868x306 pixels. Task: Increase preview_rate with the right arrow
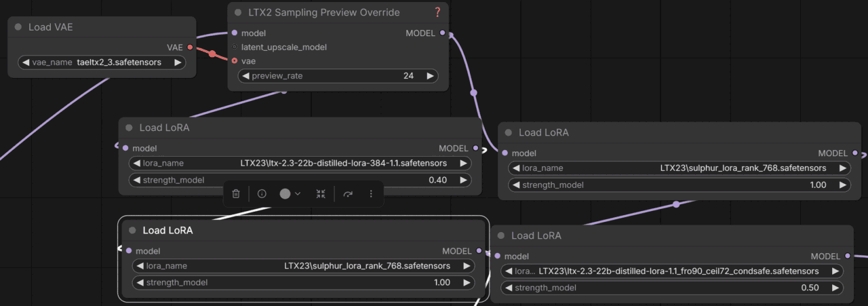[430, 76]
